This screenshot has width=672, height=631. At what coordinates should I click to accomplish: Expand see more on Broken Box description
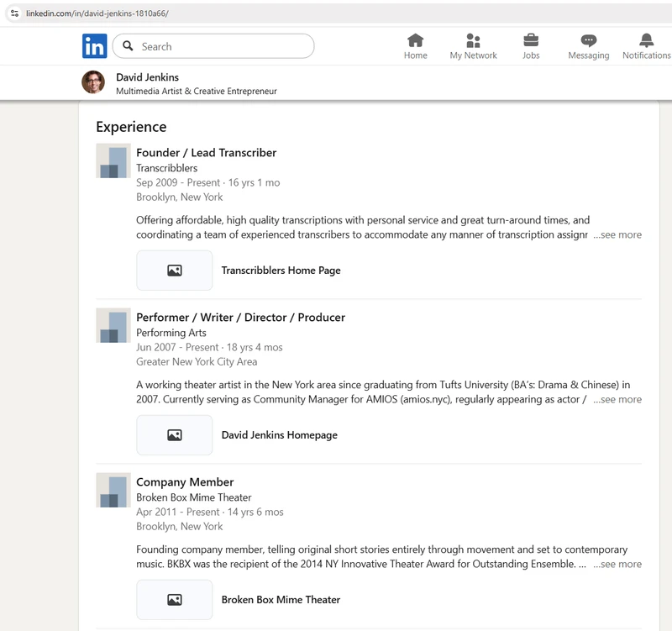(617, 565)
